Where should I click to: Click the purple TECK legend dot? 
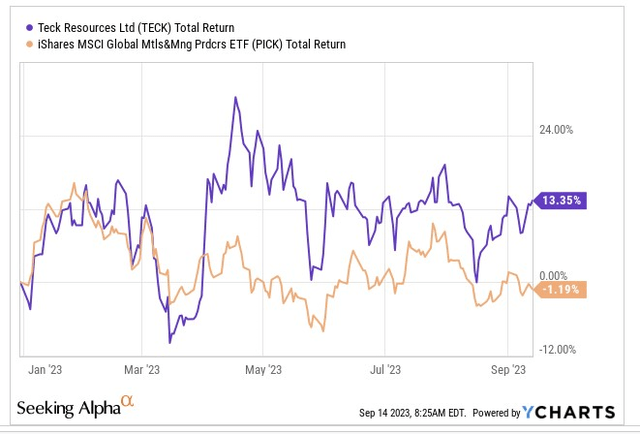(28, 29)
